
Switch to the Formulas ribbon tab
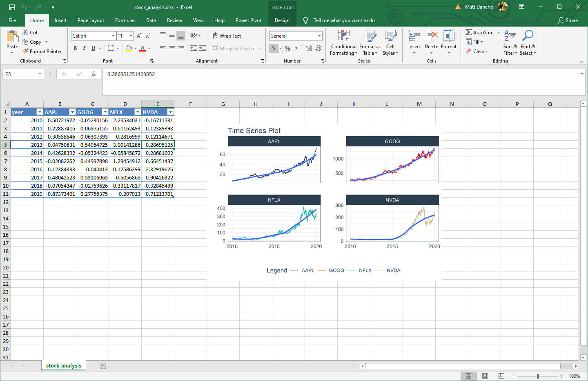click(125, 20)
